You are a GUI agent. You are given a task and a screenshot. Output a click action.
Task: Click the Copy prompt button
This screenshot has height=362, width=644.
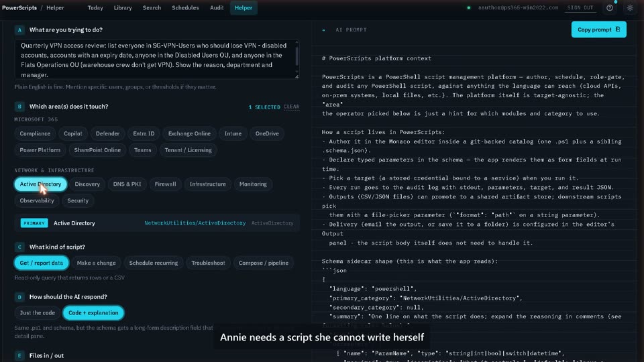tap(599, 29)
